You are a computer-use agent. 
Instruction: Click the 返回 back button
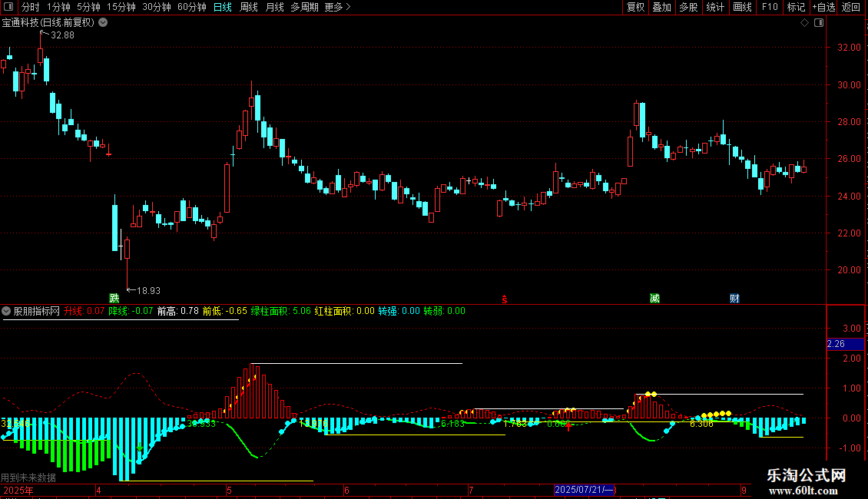tap(851, 7)
